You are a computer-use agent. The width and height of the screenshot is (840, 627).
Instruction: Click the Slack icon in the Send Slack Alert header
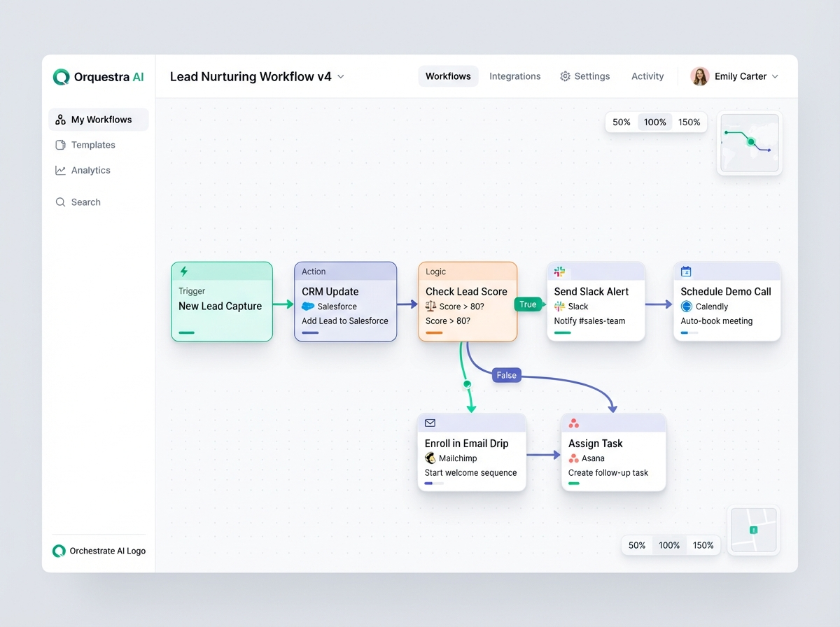click(x=559, y=272)
